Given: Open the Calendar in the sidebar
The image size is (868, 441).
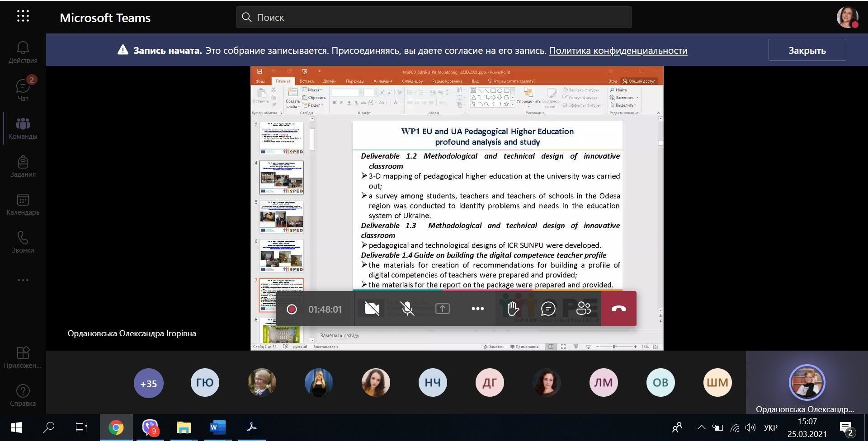Looking at the screenshot, I should (x=23, y=204).
